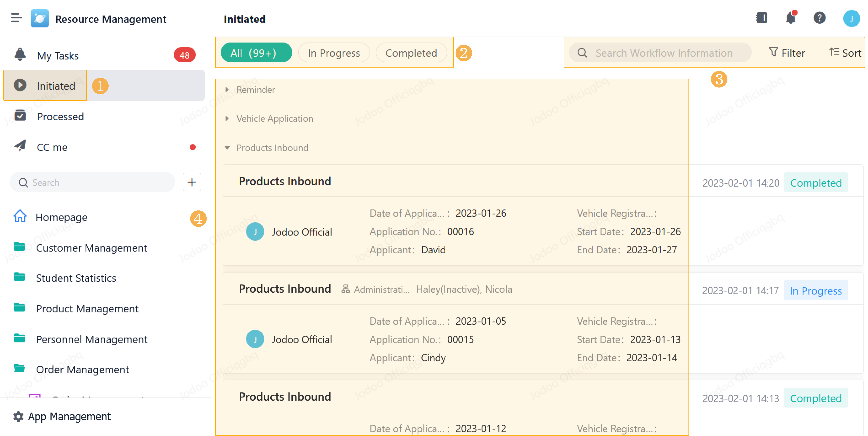Click Jodoo Official avatar for application 00016
This screenshot has height=436, width=868.
[x=255, y=232]
